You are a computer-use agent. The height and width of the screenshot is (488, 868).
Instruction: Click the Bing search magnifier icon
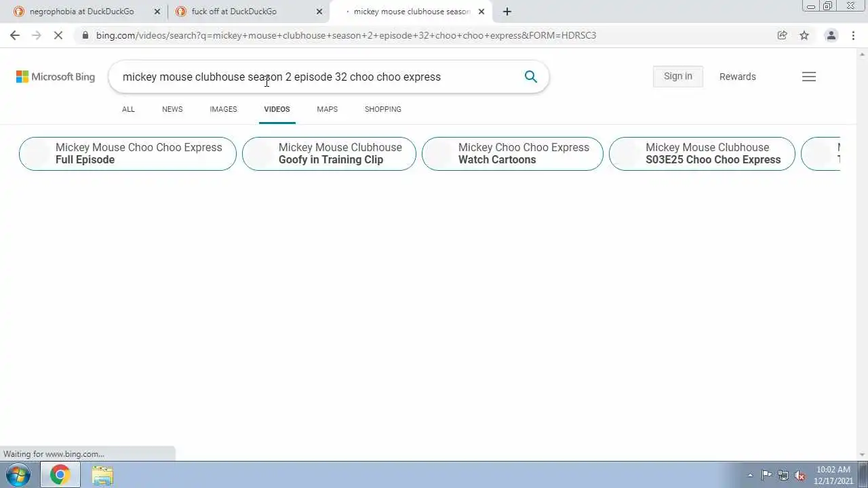(531, 77)
